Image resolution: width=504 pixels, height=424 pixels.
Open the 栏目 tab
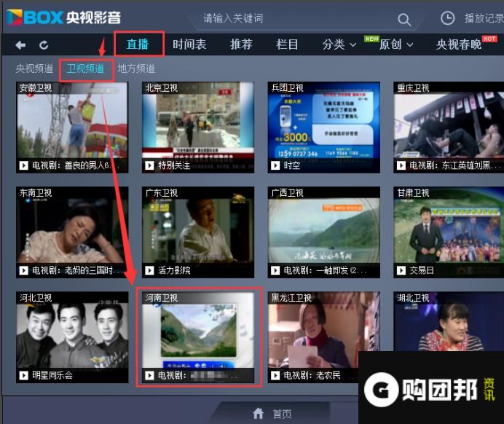(x=287, y=44)
